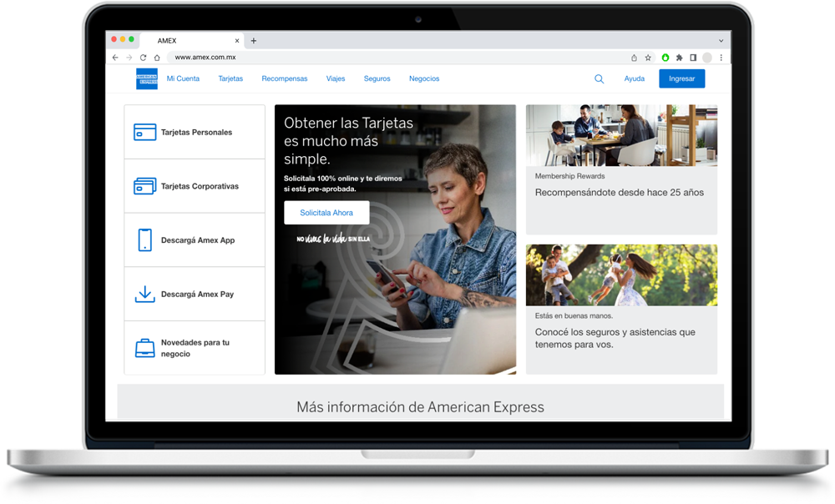Open the extensions puzzle icon
This screenshot has height=504, width=835.
point(679,58)
